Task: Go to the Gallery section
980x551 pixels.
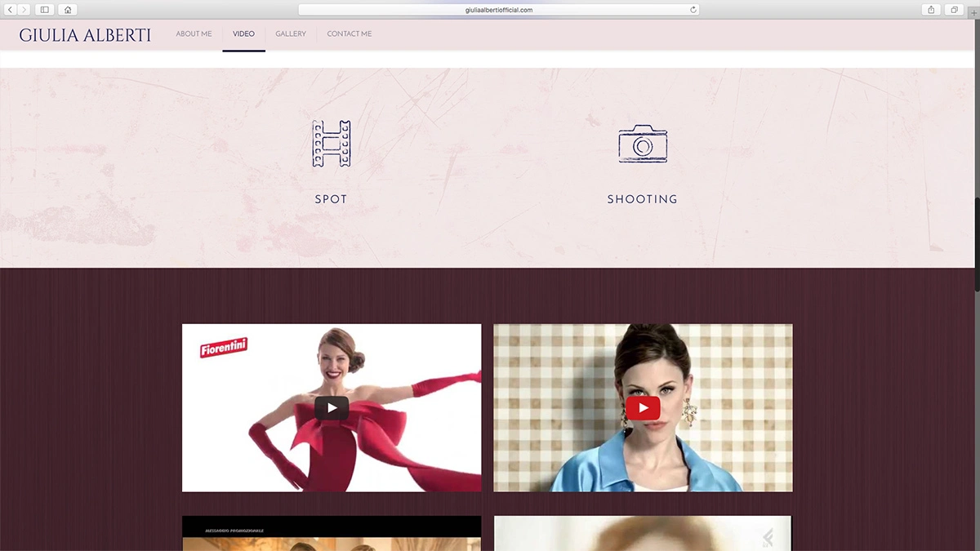Action: [x=291, y=33]
